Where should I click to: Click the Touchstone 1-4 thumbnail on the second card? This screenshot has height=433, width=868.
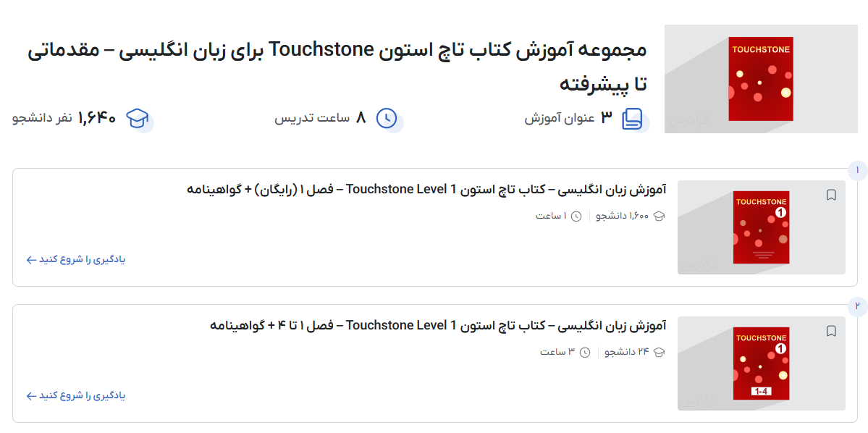(761, 363)
